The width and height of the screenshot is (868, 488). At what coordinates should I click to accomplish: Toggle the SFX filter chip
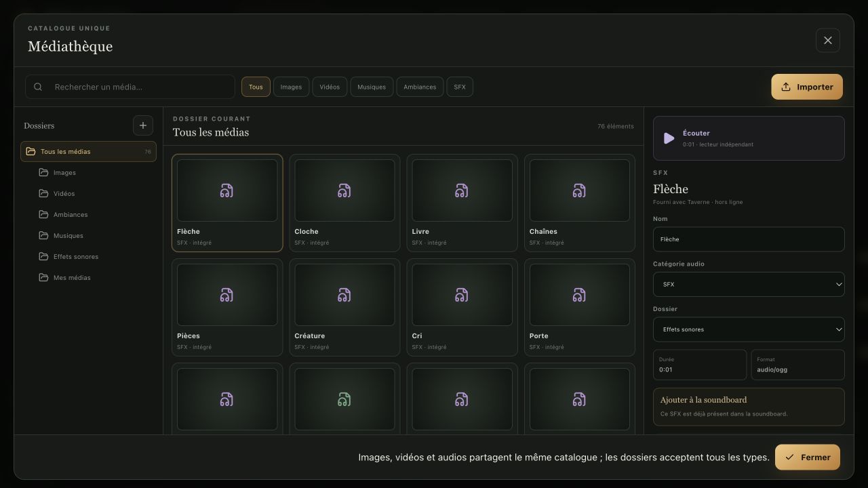[460, 87]
